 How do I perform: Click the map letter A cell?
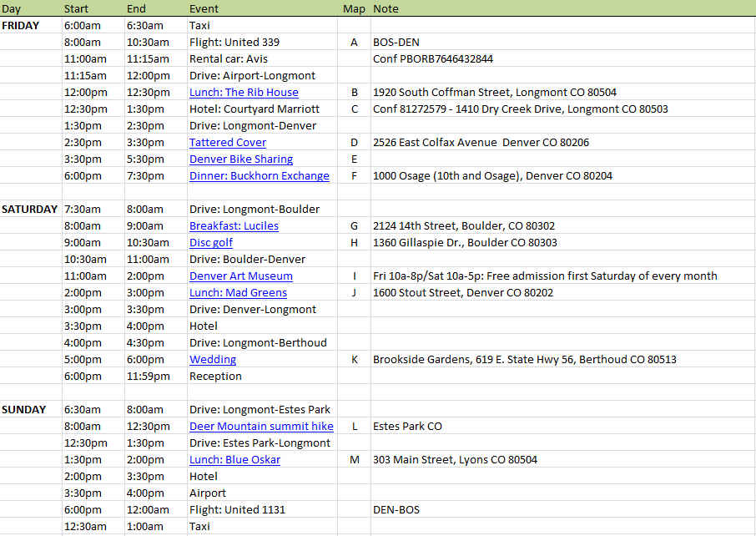[355, 42]
